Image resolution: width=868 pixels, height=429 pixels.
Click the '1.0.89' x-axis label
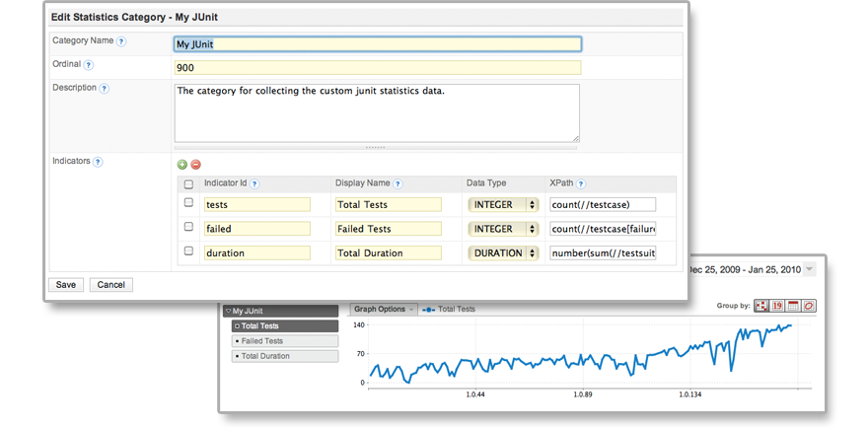coord(581,395)
